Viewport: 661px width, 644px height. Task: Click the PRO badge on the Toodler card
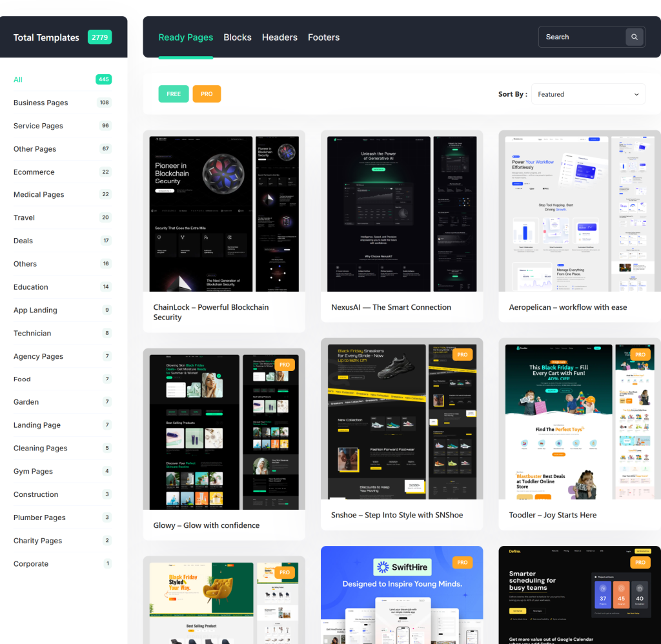pyautogui.click(x=640, y=354)
